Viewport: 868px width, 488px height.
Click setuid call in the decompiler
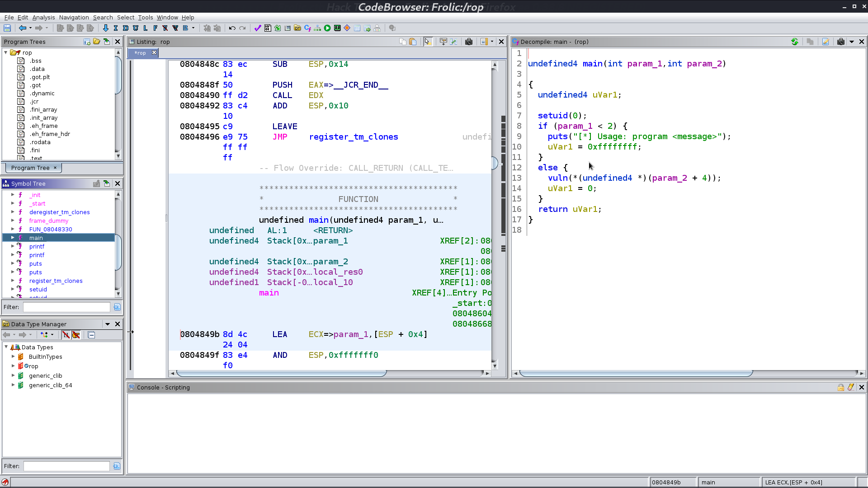click(552, 116)
